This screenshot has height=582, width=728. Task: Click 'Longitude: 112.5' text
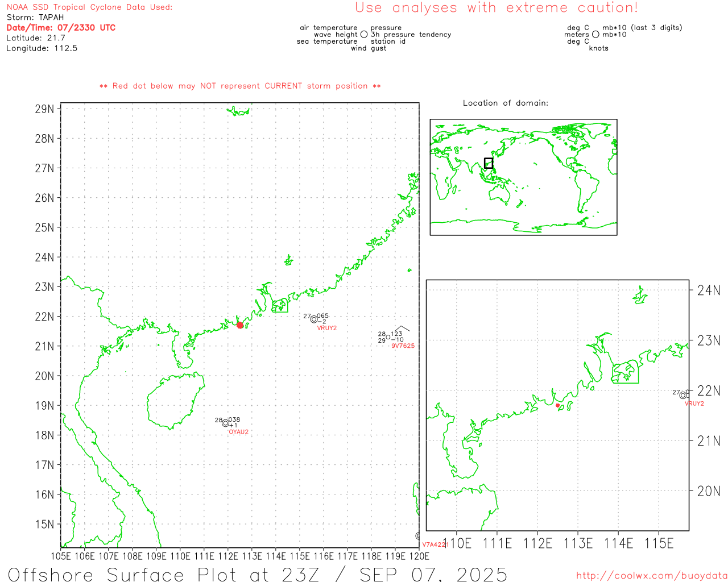42,48
